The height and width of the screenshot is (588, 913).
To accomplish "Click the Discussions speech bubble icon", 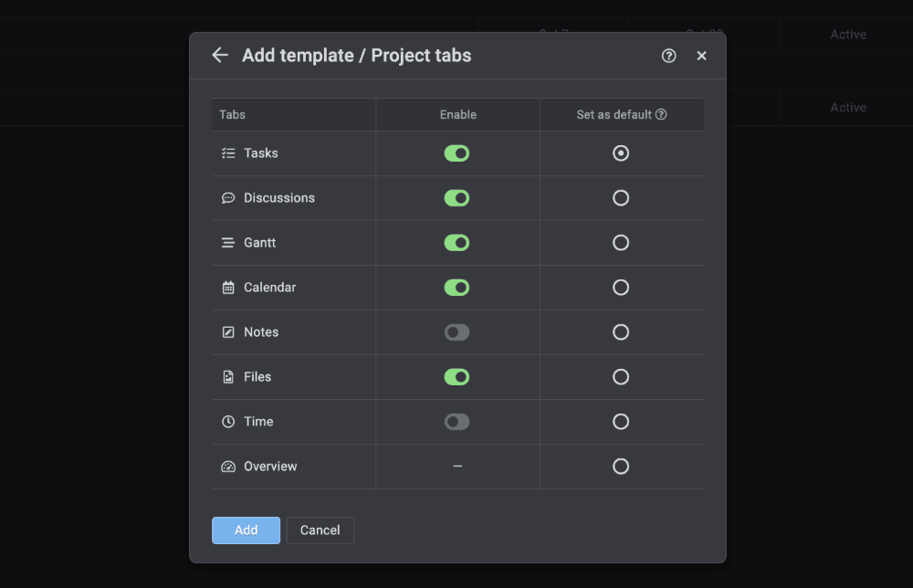I will (x=228, y=198).
